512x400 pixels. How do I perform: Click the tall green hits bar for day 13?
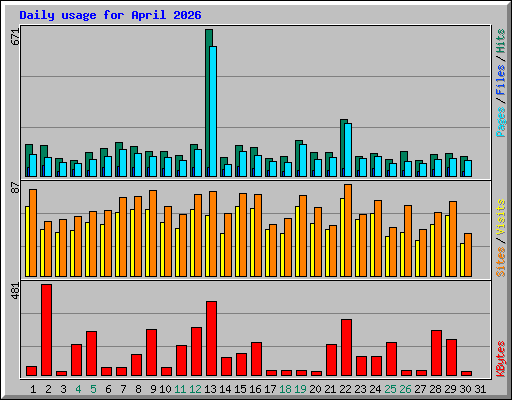pos(208,103)
